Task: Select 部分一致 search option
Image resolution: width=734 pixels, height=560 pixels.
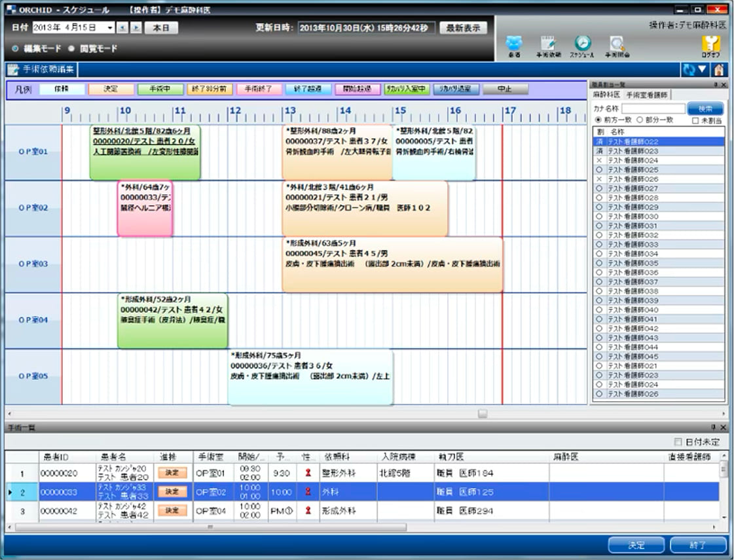Action: [x=639, y=120]
